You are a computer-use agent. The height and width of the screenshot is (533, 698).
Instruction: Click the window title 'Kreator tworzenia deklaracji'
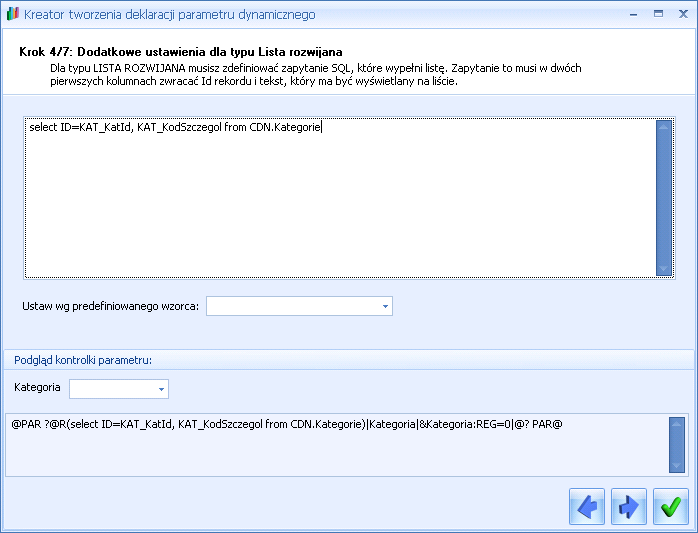[x=170, y=15]
